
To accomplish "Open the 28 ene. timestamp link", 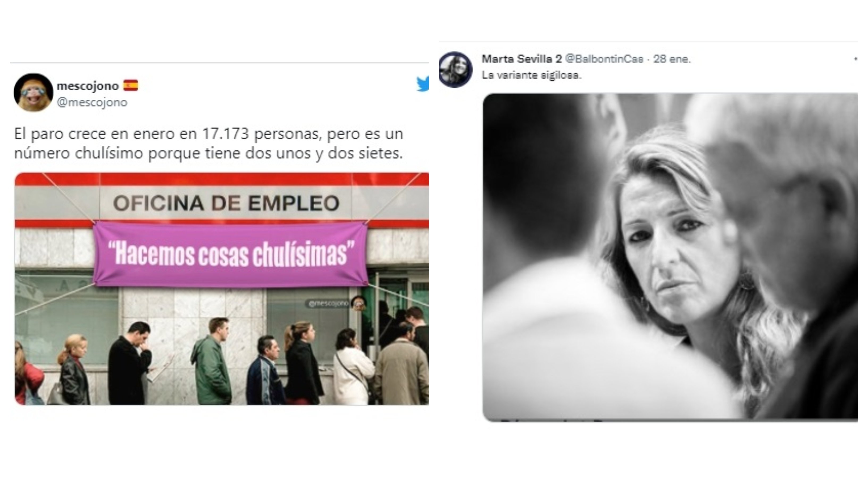I will pos(672,59).
